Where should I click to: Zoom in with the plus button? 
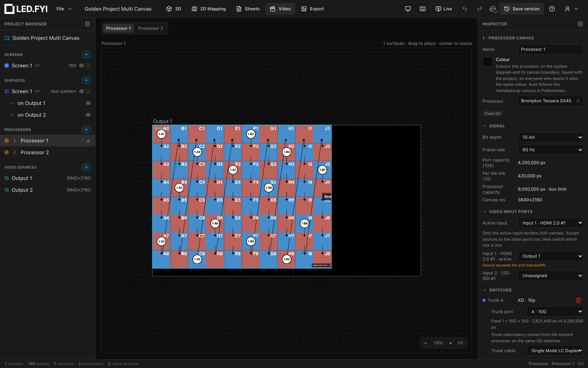coord(451,343)
